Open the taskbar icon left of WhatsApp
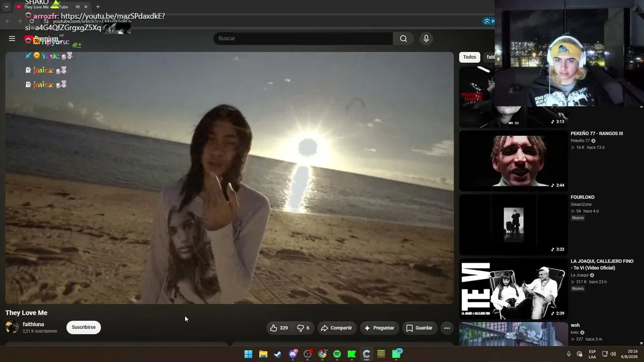644x362 pixels. click(381, 354)
